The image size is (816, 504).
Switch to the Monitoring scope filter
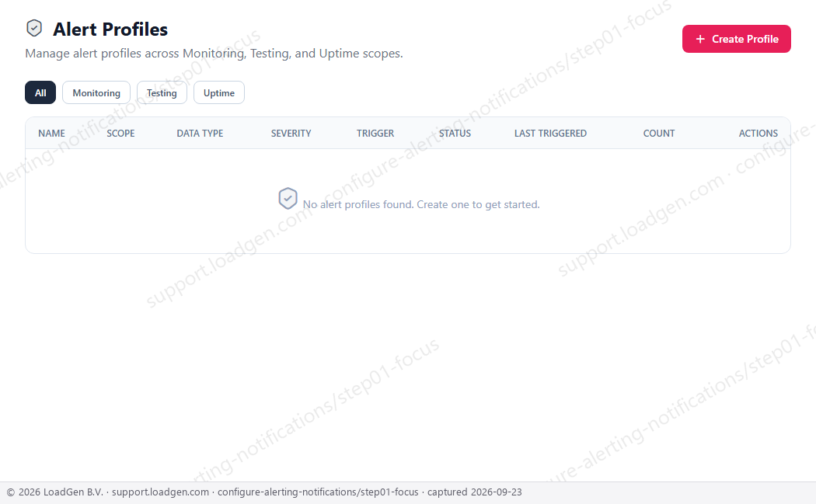(96, 92)
